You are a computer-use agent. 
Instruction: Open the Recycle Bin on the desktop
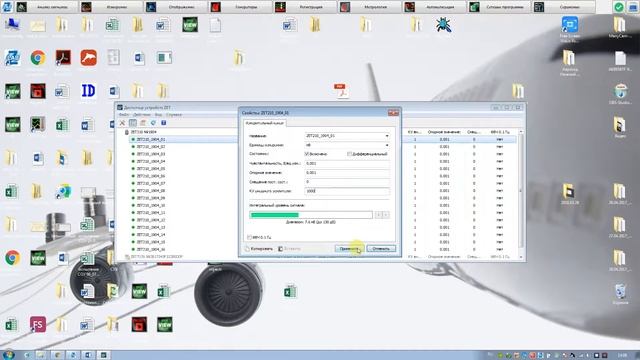(620, 293)
